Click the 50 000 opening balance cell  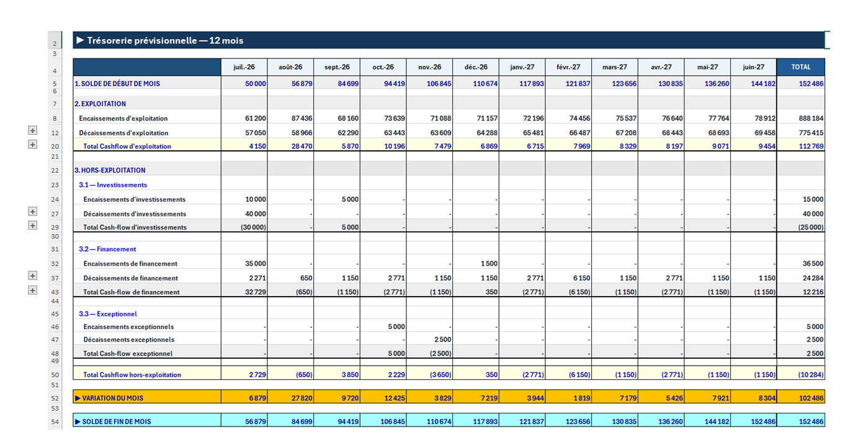(x=244, y=83)
